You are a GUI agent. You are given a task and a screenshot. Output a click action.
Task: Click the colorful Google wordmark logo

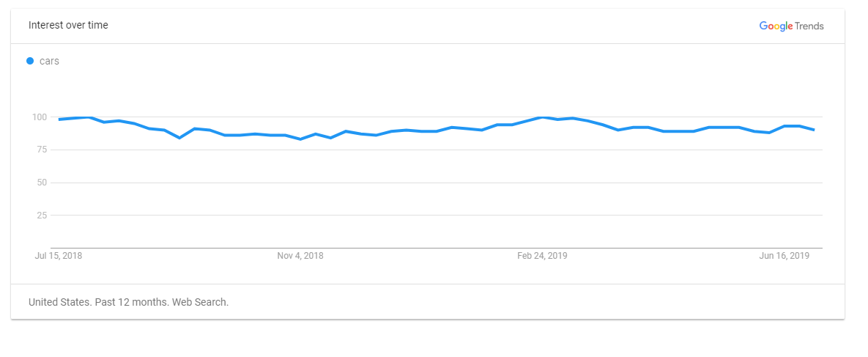coord(776,26)
